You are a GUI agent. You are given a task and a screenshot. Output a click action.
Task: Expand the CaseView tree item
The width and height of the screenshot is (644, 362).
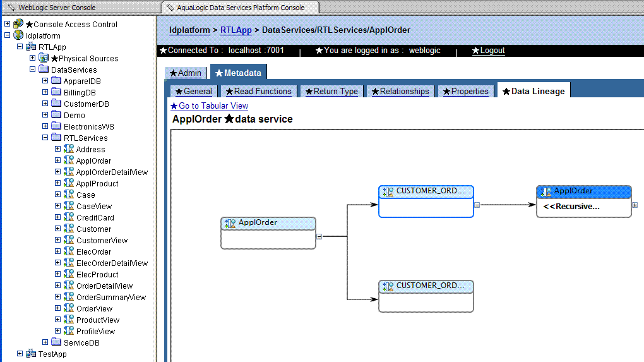point(58,206)
